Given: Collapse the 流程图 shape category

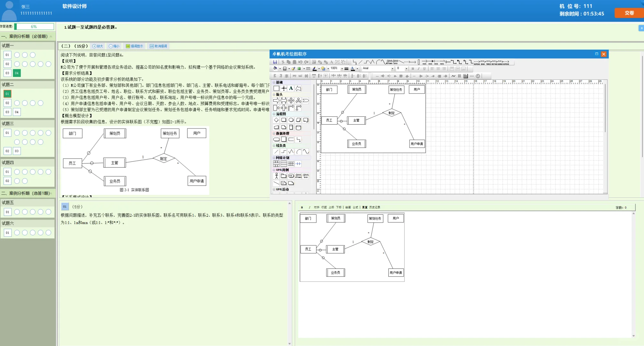Looking at the screenshot, I should click(274, 114).
